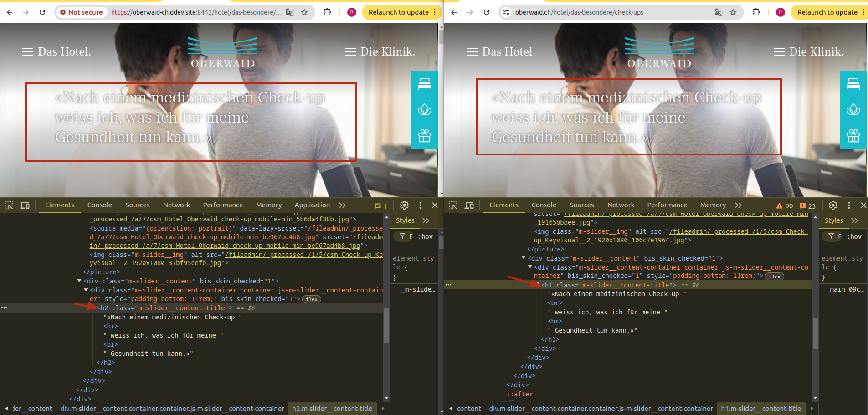
Task: Reload the page in the right browser window
Action: (x=487, y=12)
